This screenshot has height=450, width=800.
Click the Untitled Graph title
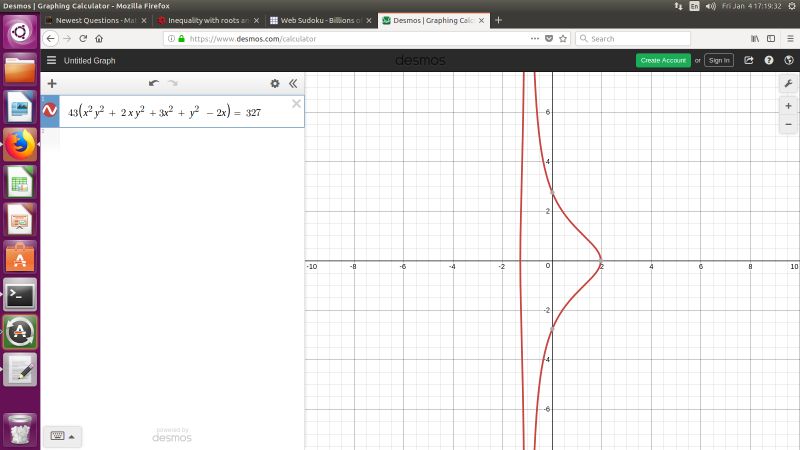click(x=89, y=60)
